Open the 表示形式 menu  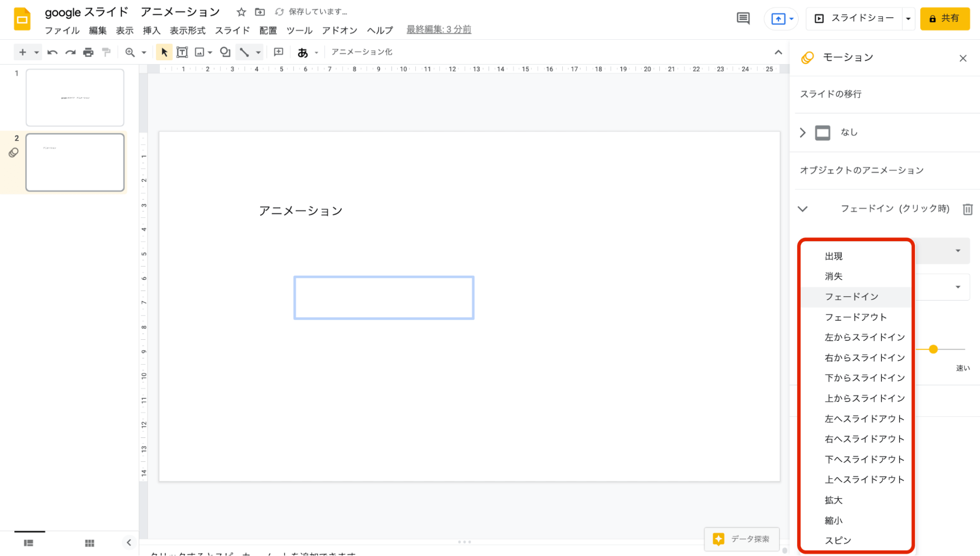tap(187, 30)
